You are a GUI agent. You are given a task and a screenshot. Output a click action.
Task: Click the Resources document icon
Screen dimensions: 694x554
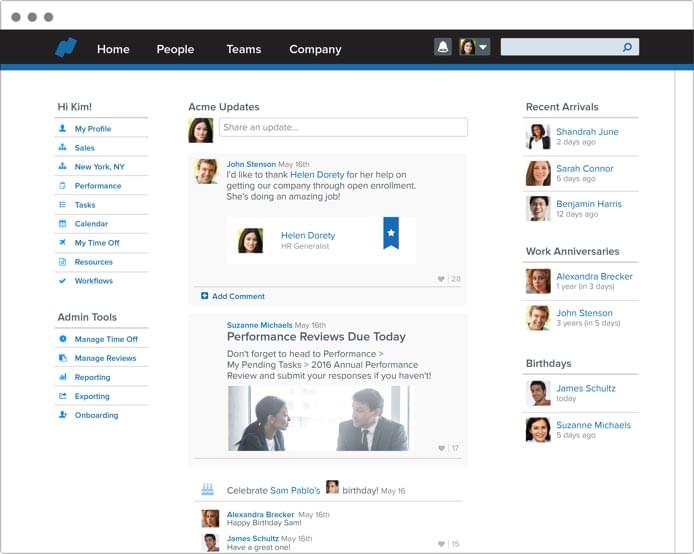pos(62,262)
